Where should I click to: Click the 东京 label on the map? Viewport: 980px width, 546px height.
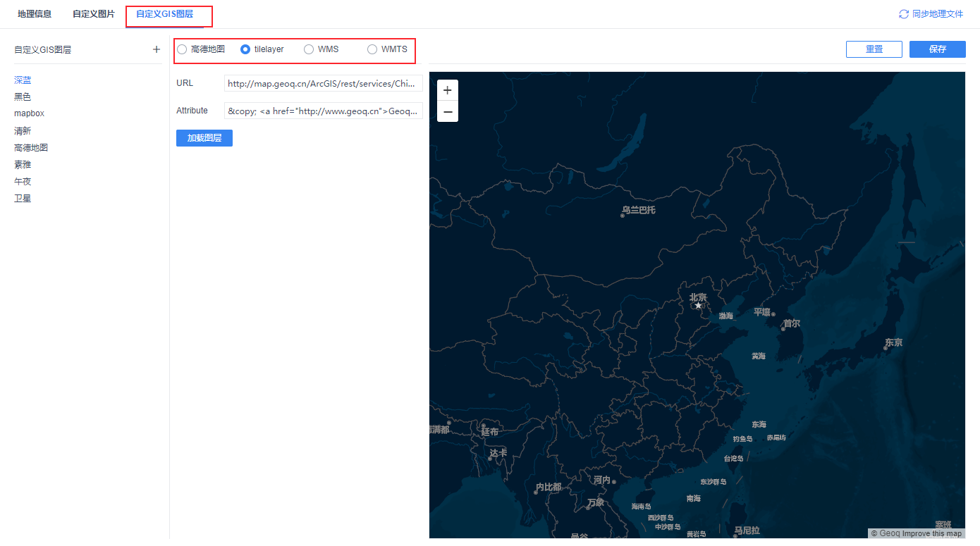(x=893, y=342)
